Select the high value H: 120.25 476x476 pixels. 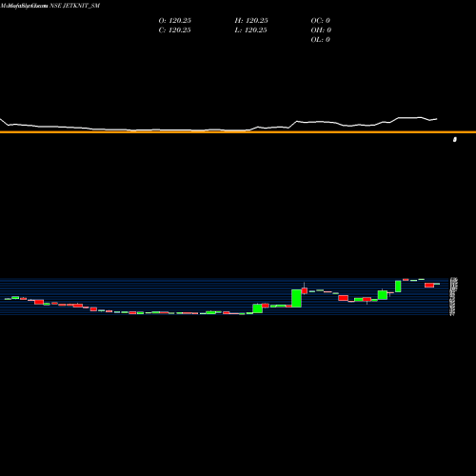[x=251, y=21]
